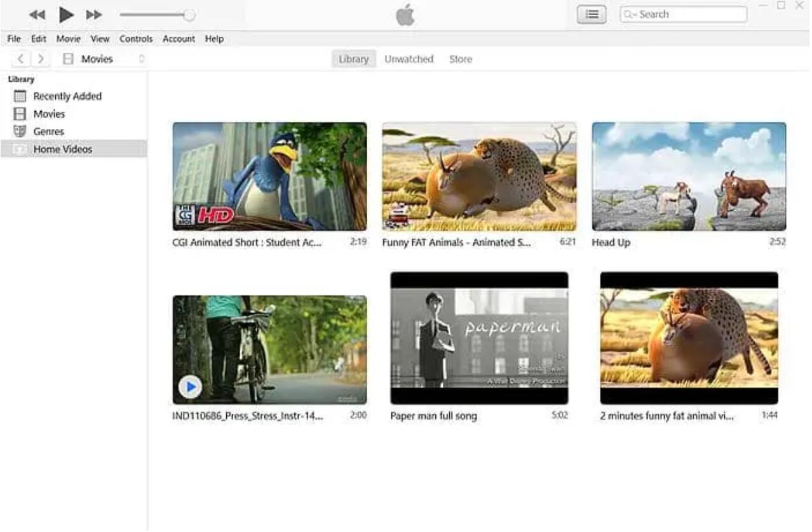The width and height of the screenshot is (812, 532).
Task: Click the 'Paper man full song' title
Action: coord(433,416)
